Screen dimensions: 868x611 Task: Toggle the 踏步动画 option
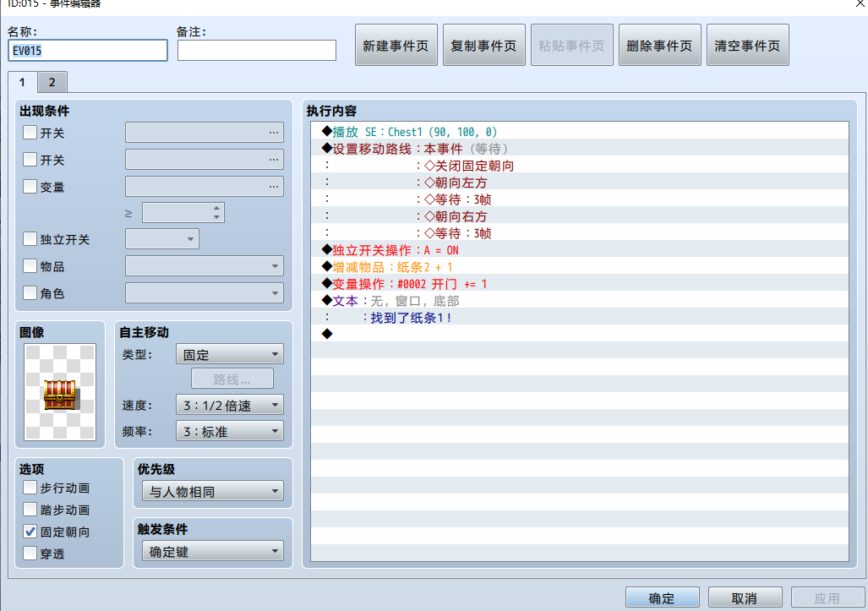coord(30,510)
